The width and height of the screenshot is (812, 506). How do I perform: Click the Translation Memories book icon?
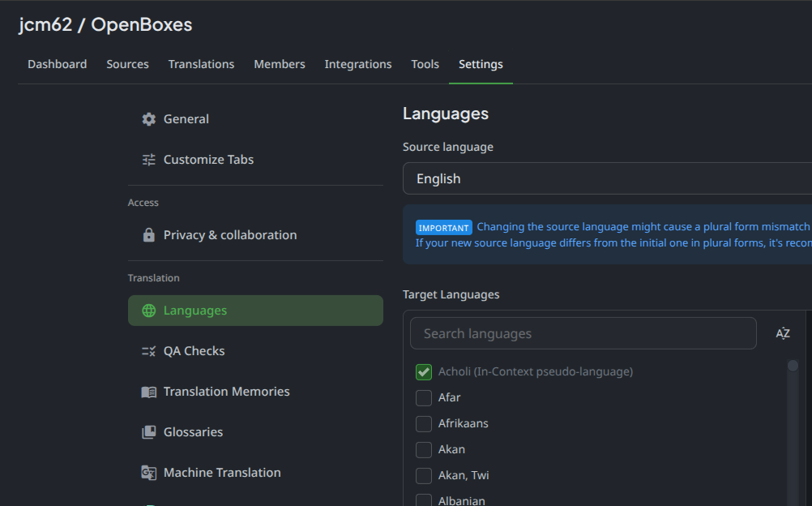[148, 392]
